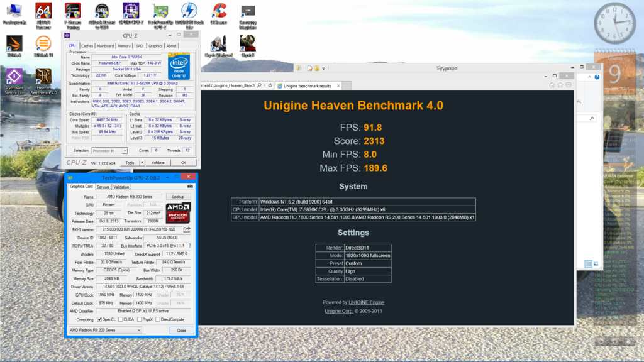Screen dimensions: 644x362
Task: Open the UNIGINE Engine link
Action: tap(367, 302)
